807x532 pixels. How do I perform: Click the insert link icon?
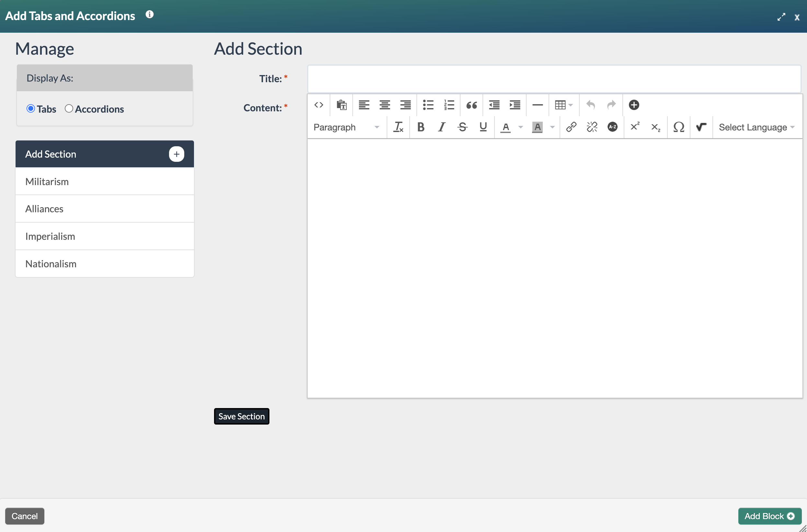571,127
